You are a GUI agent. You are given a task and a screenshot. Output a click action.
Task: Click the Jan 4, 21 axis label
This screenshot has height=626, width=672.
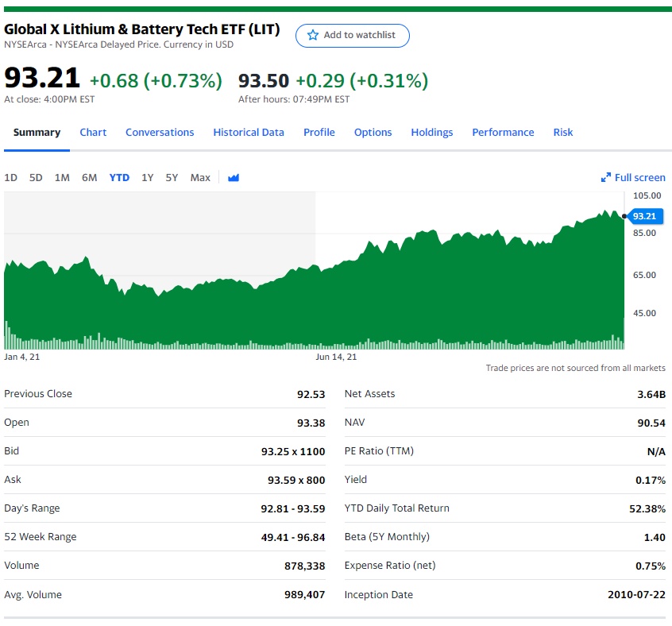(22, 357)
